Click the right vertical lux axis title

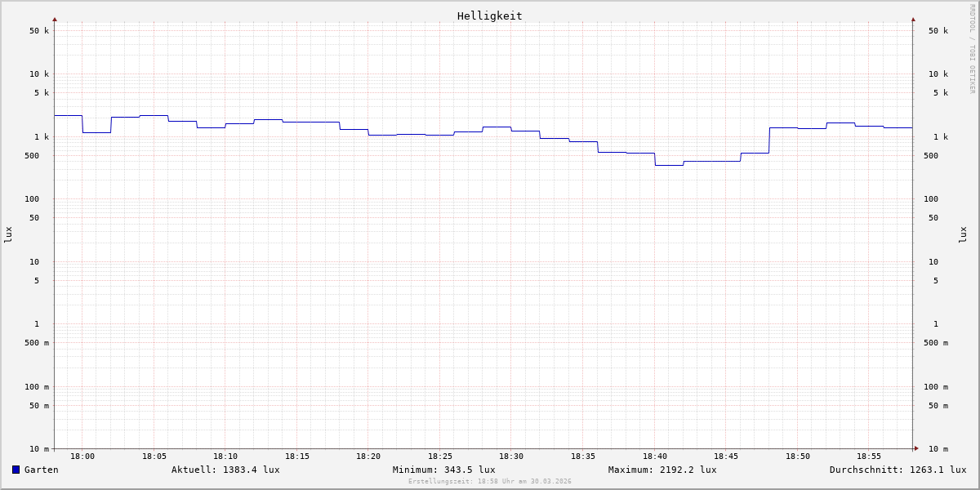(963, 234)
